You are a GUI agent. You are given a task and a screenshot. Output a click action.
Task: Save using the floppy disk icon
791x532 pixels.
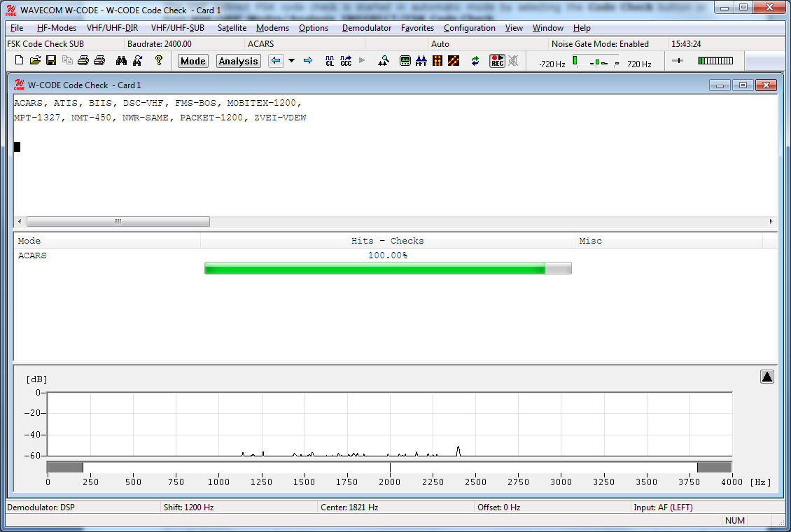(51, 61)
